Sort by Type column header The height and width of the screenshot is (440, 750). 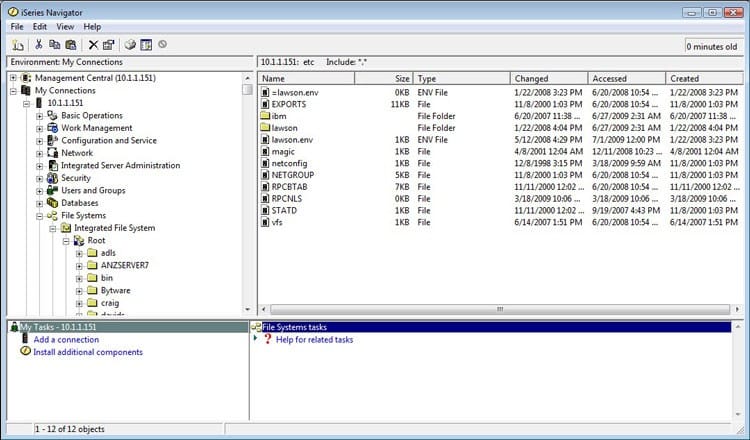point(462,78)
